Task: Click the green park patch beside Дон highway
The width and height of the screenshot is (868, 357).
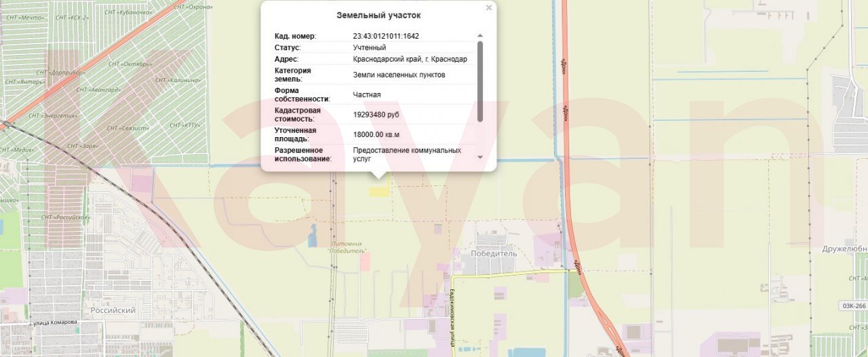Action: point(575,285)
